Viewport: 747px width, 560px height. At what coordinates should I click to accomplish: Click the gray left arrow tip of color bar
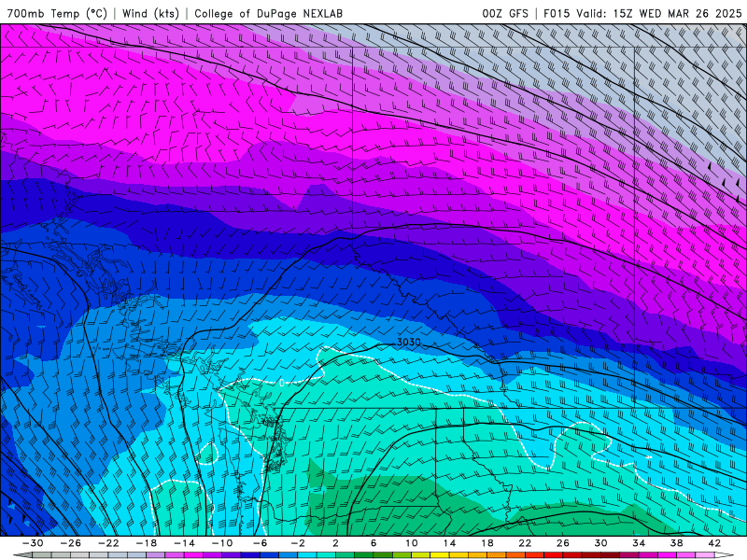pyautogui.click(x=22, y=555)
